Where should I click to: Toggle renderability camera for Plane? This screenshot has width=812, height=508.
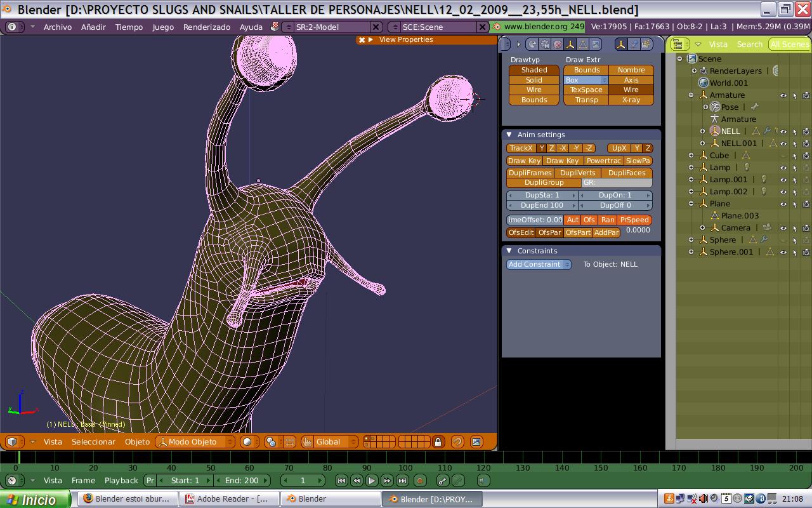click(x=806, y=204)
